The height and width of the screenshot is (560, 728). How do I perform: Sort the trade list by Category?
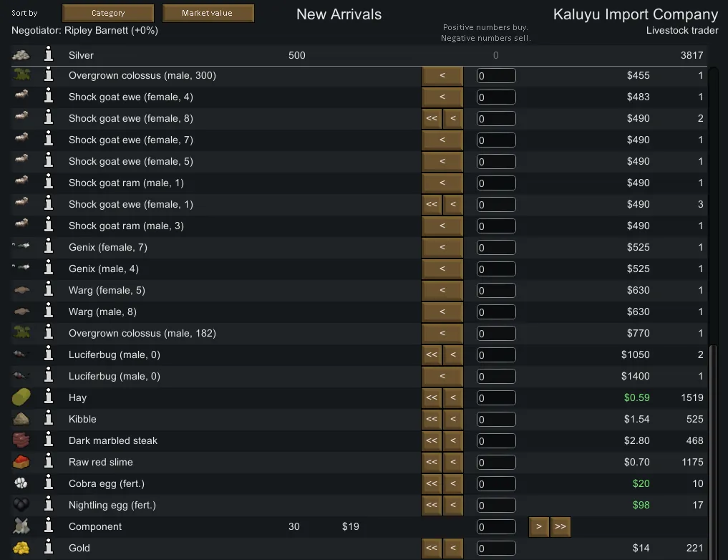pos(108,13)
